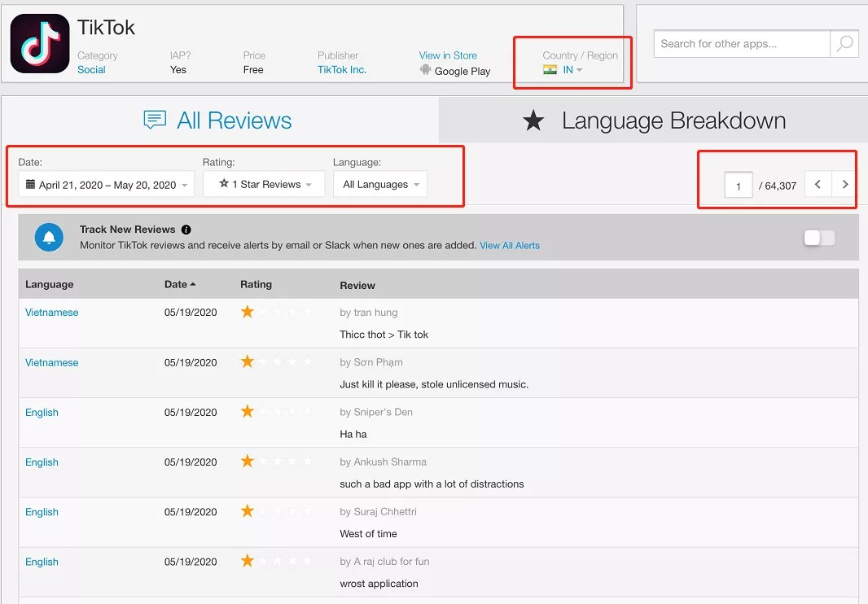Click the review text "Thicc thot > Tik tok"
This screenshot has height=604, width=868.
point(384,335)
